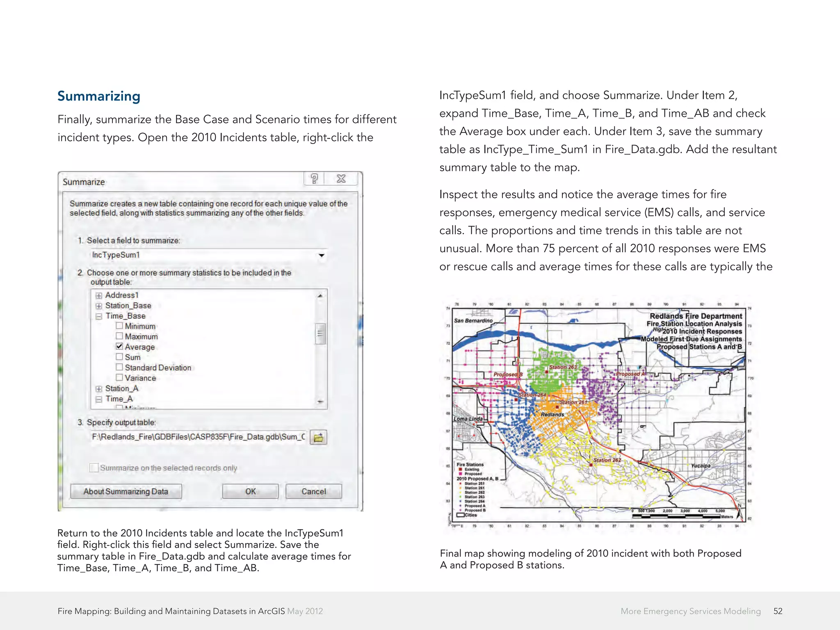Click in the output table path field
Viewport: 840px width, 630px height.
coord(198,437)
